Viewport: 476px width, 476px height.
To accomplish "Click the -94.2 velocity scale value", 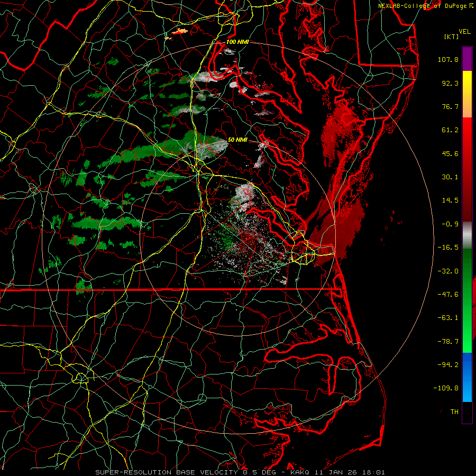I will tap(448, 364).
